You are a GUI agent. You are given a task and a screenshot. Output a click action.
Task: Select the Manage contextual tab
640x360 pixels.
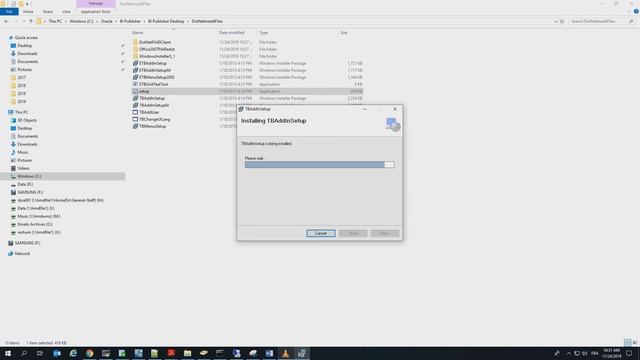(x=96, y=4)
